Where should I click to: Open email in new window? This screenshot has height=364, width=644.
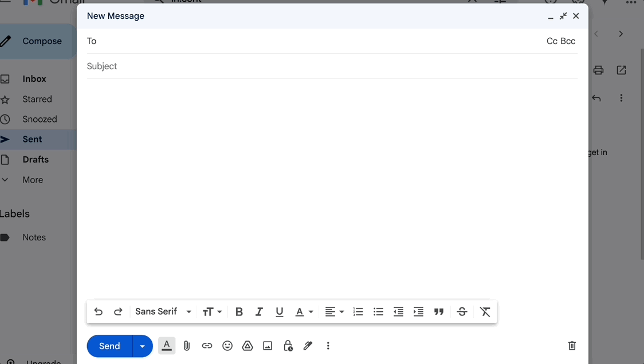[x=622, y=70]
